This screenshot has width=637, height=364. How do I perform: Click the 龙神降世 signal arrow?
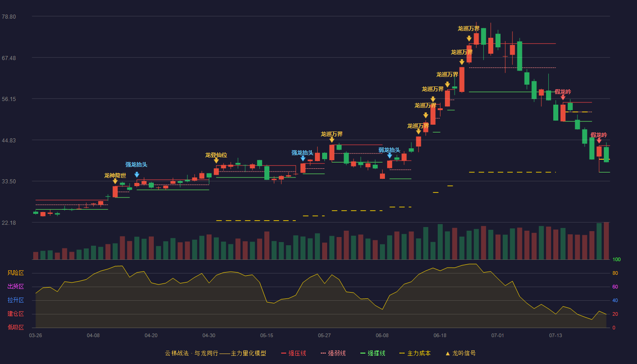point(115,182)
